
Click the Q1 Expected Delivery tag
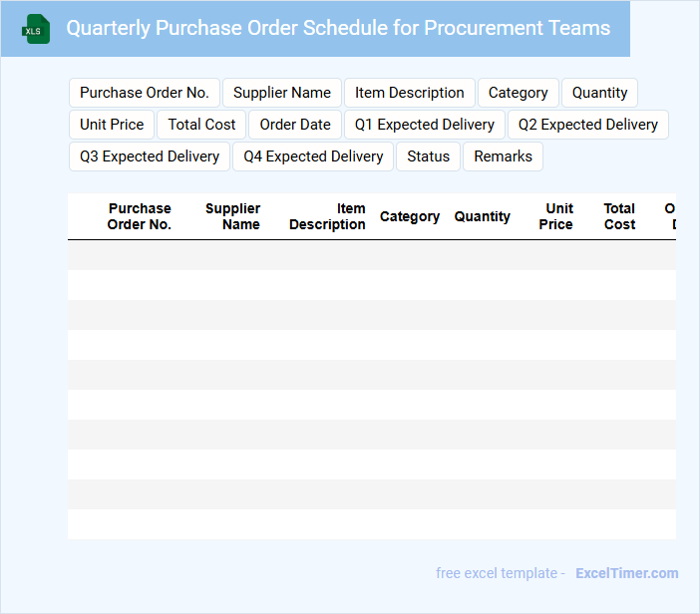pos(425,125)
